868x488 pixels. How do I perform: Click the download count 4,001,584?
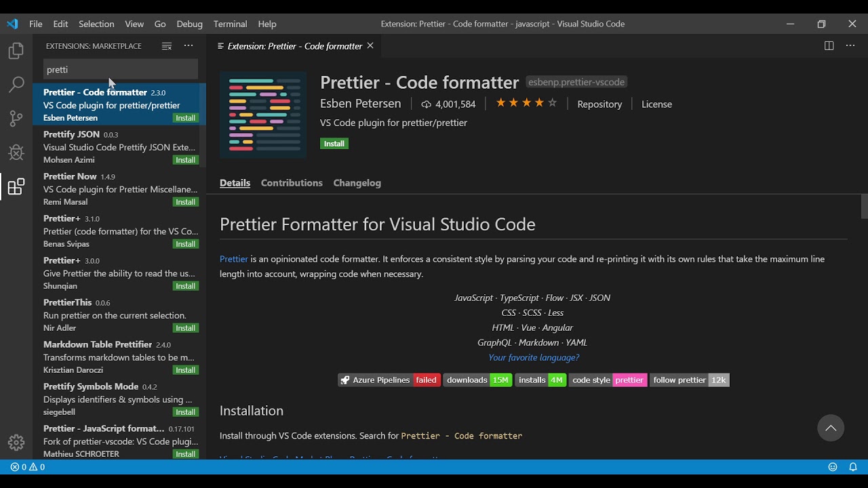448,104
